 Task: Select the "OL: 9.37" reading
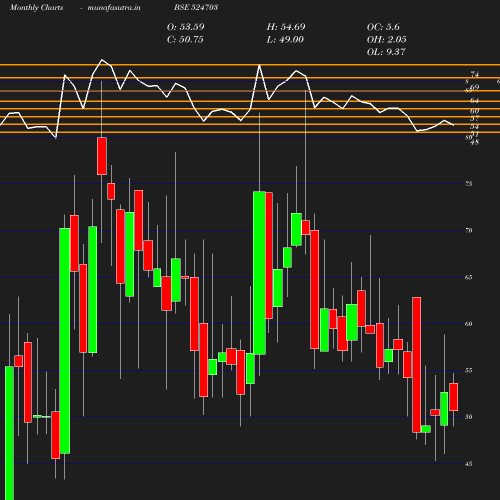click(x=386, y=52)
